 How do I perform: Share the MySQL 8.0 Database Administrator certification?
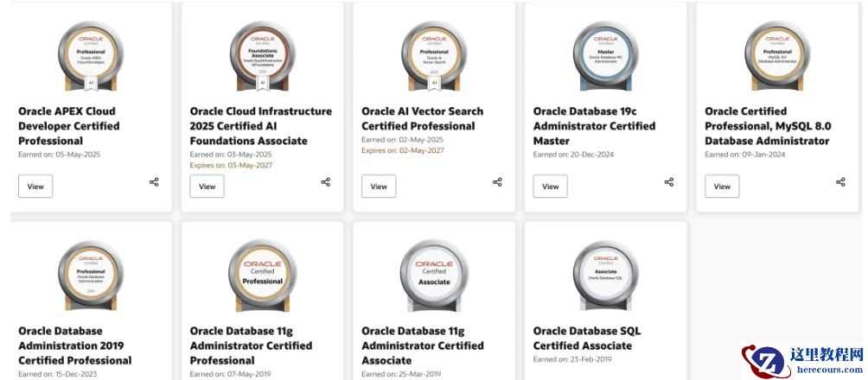(x=840, y=182)
